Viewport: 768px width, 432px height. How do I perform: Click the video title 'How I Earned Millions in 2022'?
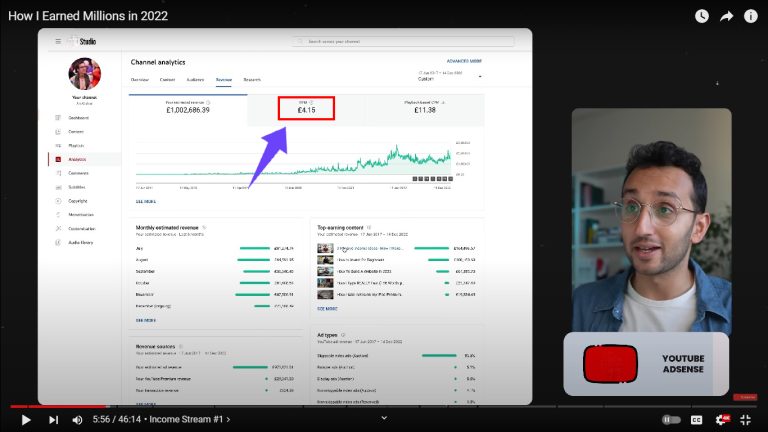click(88, 16)
